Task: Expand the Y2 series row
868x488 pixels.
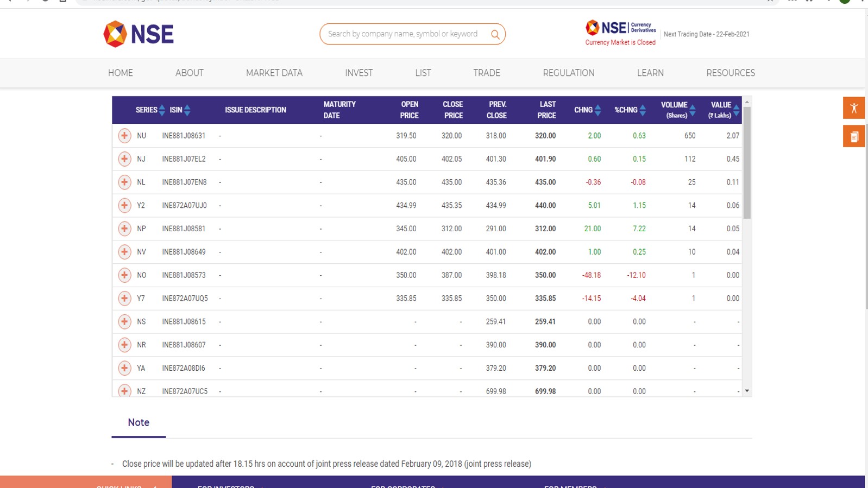Action: tap(124, 205)
